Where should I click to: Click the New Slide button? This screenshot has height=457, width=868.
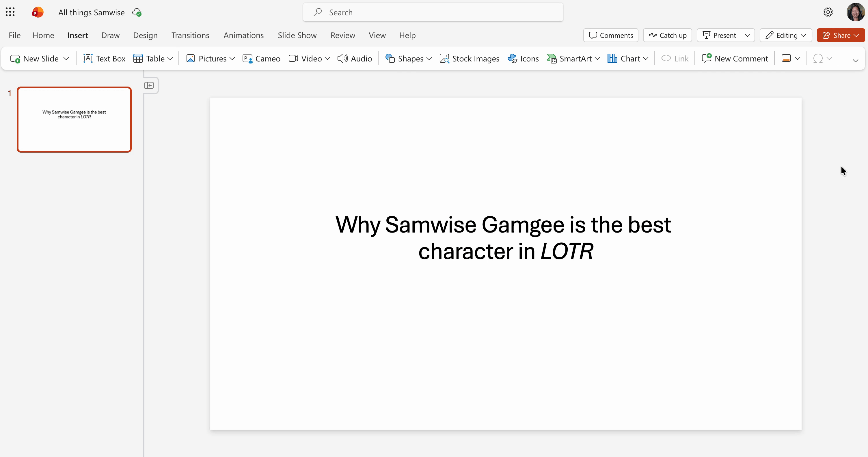[x=34, y=59]
